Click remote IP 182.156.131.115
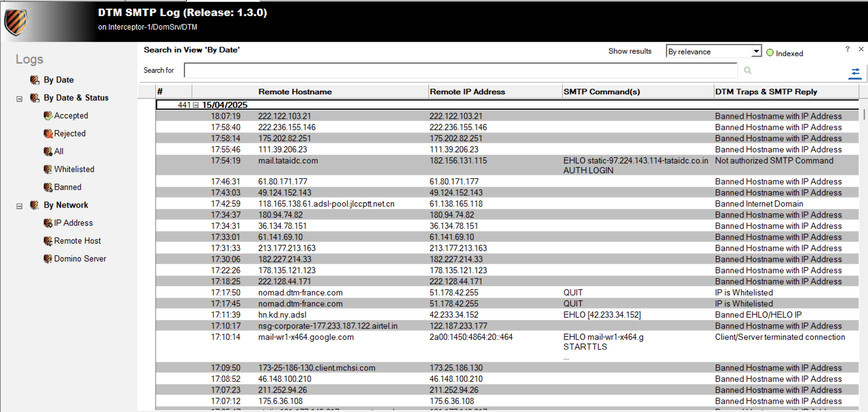 (458, 160)
